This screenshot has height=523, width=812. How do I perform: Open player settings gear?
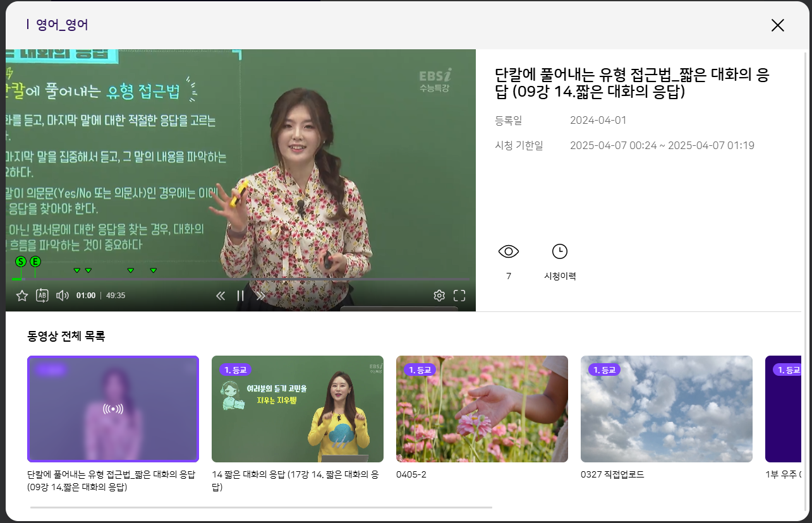click(x=439, y=296)
